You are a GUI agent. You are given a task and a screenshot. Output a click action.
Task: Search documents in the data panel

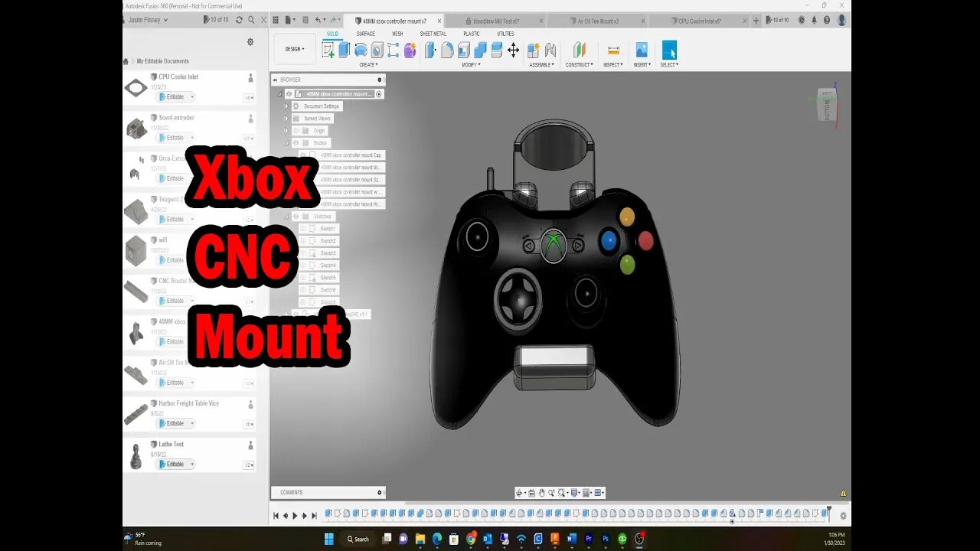point(251,20)
